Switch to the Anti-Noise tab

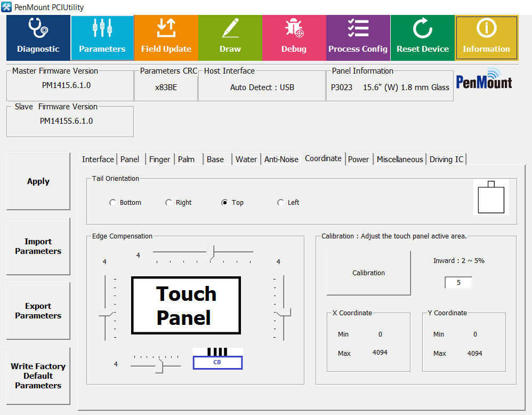[x=281, y=159]
